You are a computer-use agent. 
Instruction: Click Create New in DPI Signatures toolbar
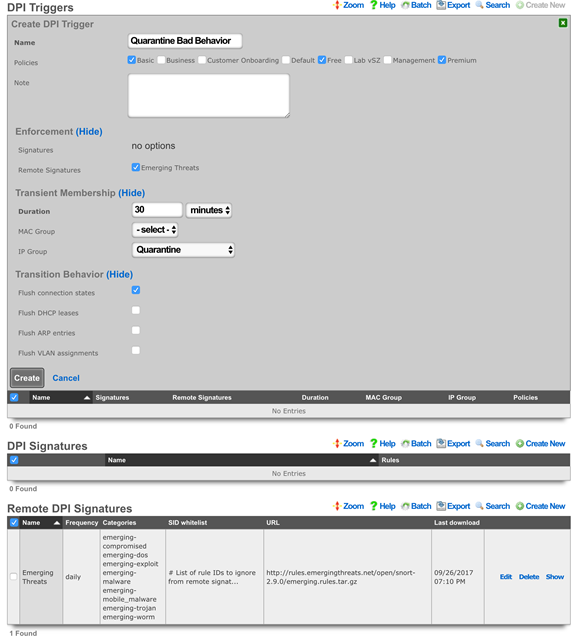tap(540, 444)
